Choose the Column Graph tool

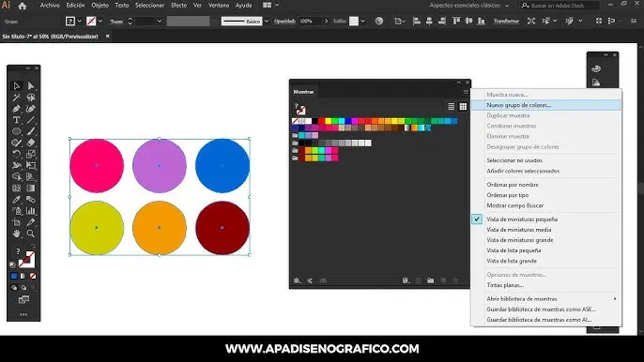31,211
